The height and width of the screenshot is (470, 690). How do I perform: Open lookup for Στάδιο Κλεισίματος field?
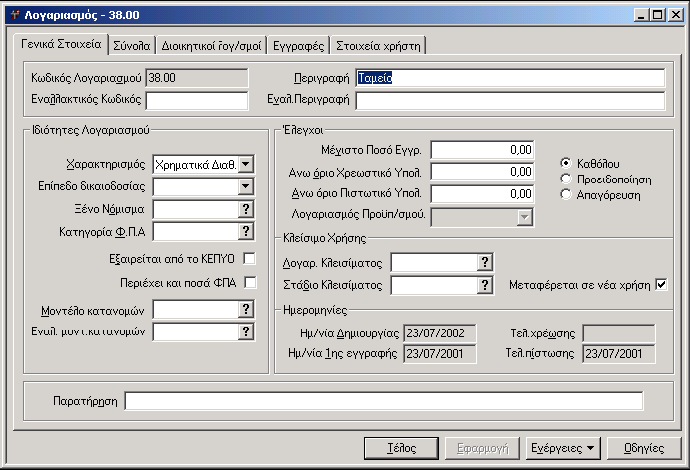coord(484,285)
